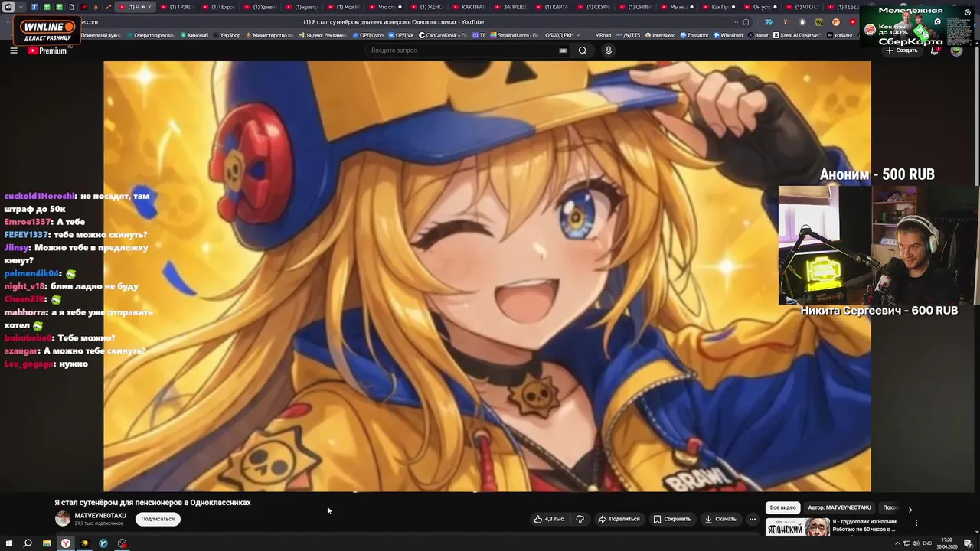Open Yandex Browser from the taskbar
Image resolution: width=980 pixels, height=551 pixels.
66,543
